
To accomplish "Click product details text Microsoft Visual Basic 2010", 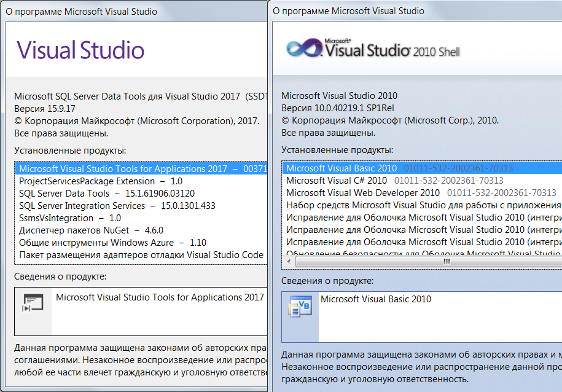I will pos(376,299).
